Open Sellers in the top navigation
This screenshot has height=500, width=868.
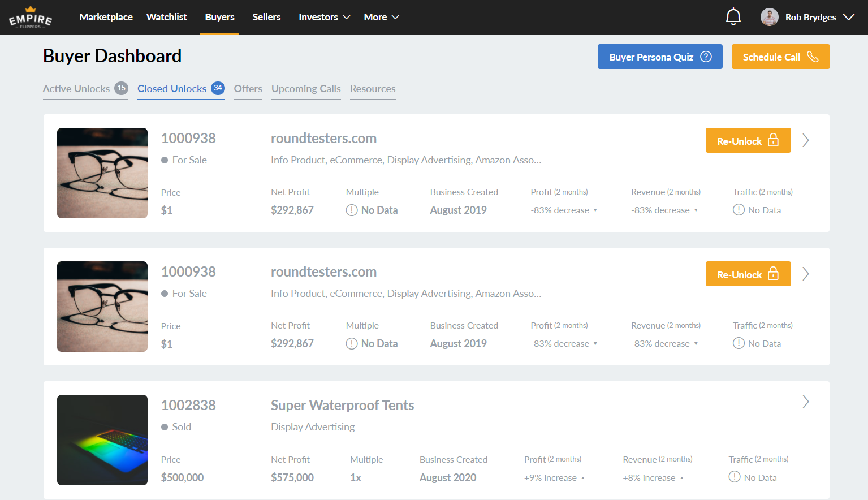[x=266, y=17]
